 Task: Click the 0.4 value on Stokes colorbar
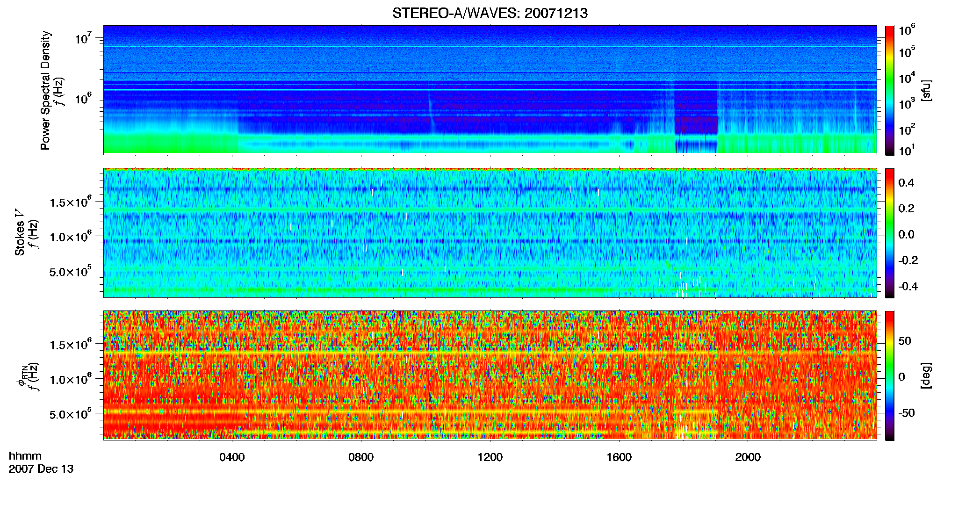(x=906, y=183)
